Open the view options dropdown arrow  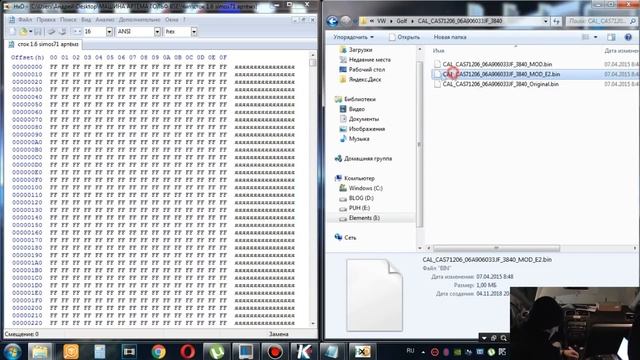[596, 37]
